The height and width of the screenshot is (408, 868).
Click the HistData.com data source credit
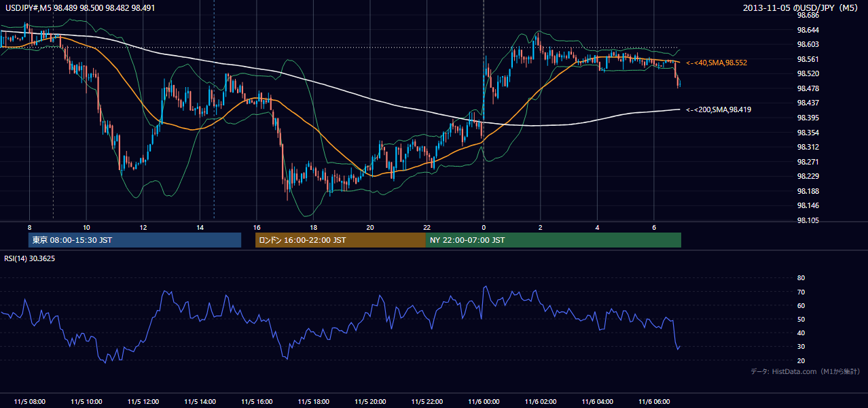(x=806, y=372)
